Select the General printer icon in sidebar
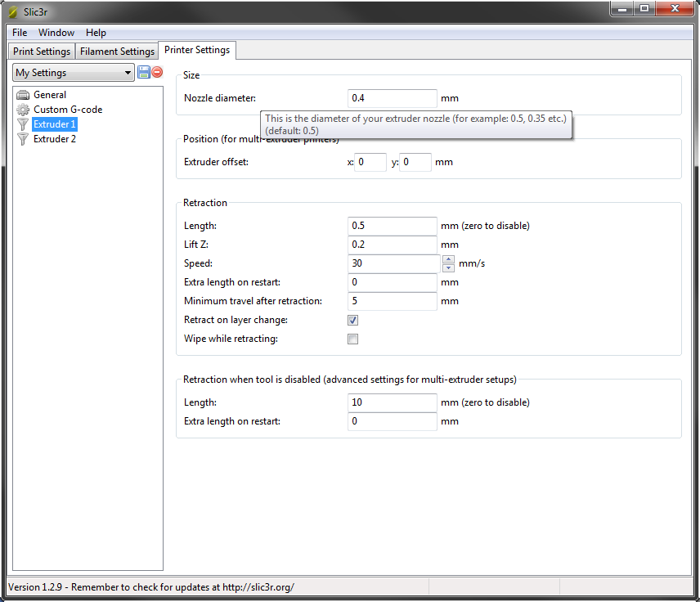The height and width of the screenshot is (602, 700). click(x=23, y=95)
